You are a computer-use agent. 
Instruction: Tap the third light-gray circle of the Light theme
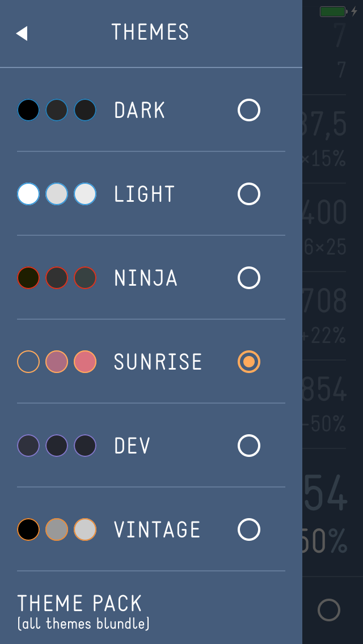pyautogui.click(x=85, y=193)
